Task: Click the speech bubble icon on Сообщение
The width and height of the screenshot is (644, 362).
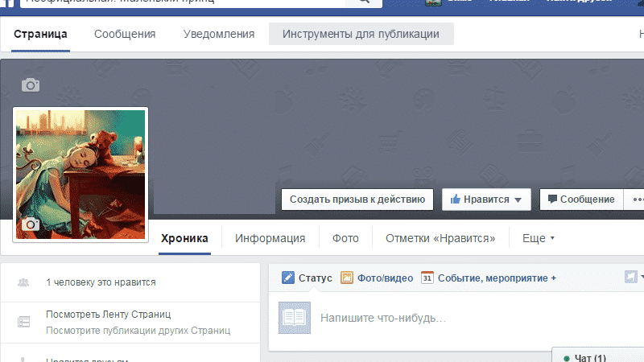Action: coord(552,199)
